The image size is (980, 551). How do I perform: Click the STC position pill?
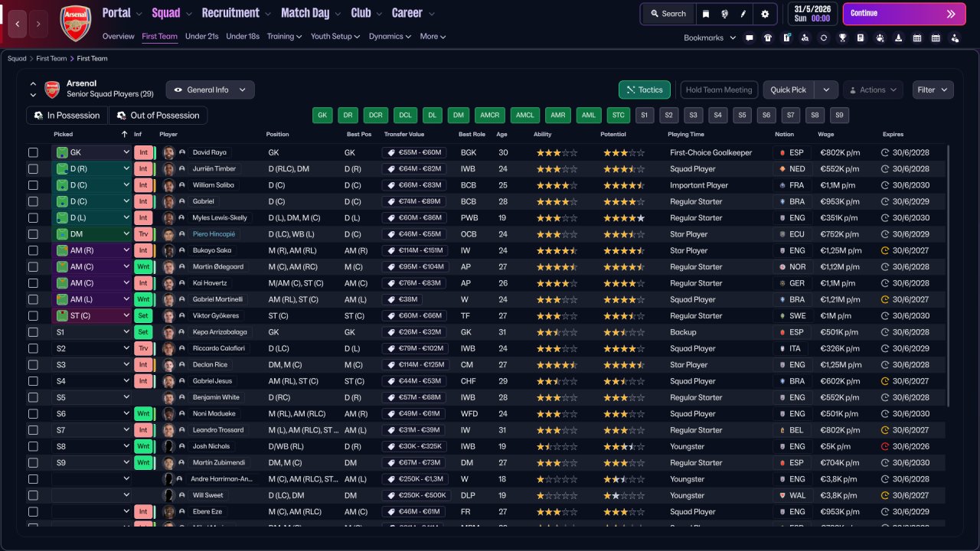pos(619,116)
